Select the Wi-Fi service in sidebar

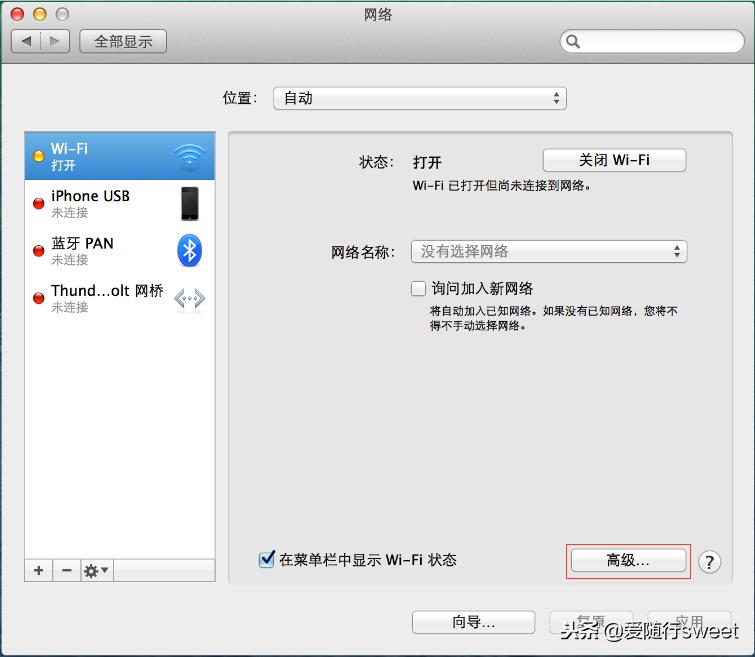point(119,156)
